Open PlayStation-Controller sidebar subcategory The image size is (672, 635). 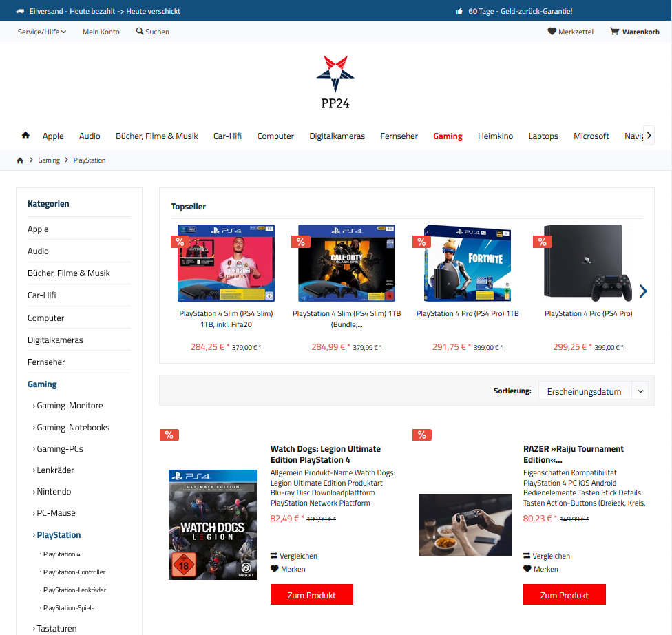click(74, 572)
